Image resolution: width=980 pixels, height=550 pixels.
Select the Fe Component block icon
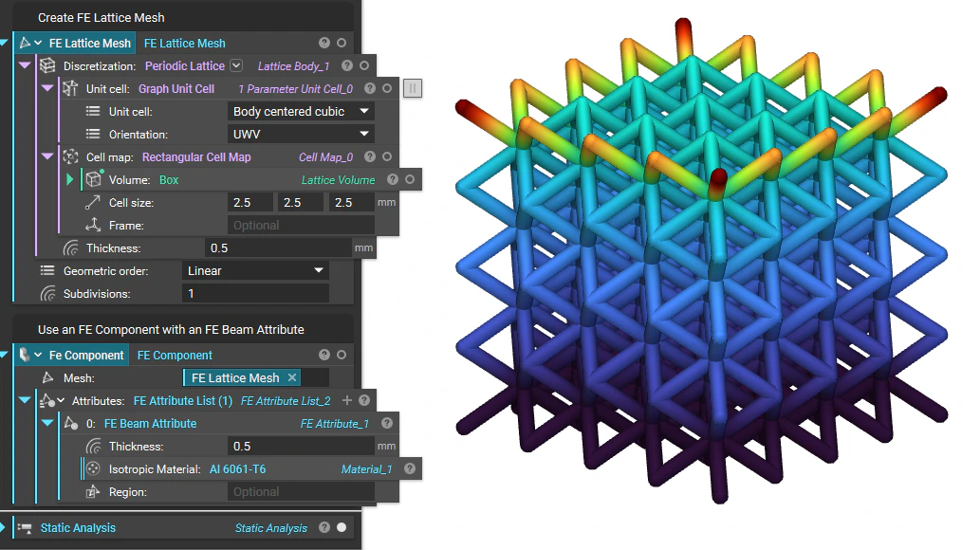point(23,355)
